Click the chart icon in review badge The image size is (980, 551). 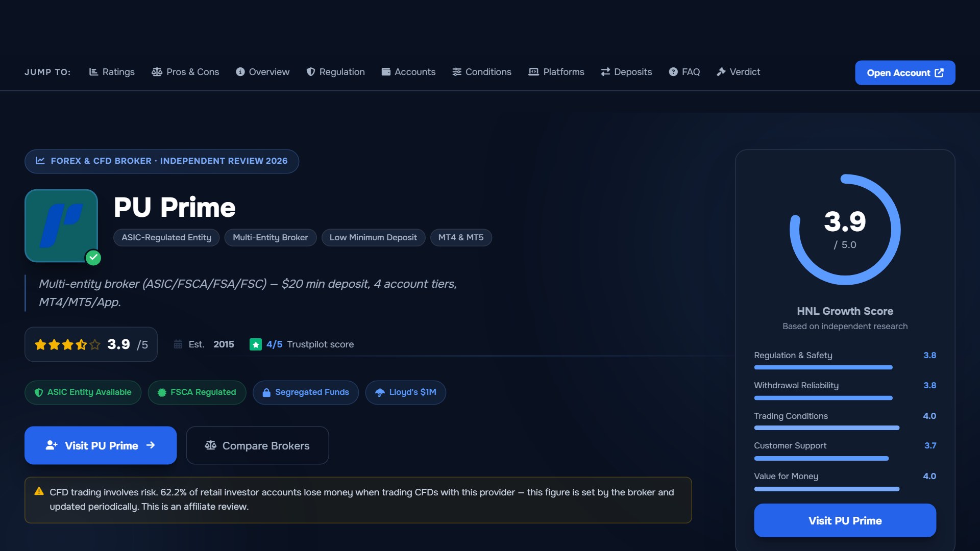(x=40, y=161)
